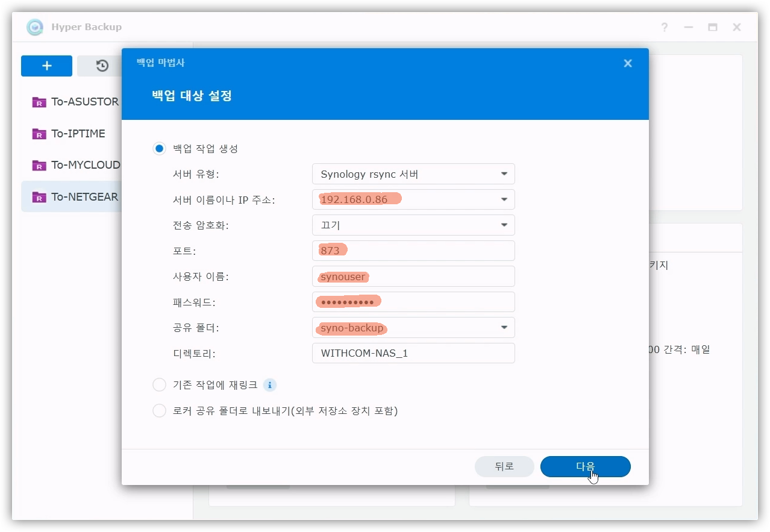Select the 기존 작업에 재링크 radio button

[x=159, y=385]
